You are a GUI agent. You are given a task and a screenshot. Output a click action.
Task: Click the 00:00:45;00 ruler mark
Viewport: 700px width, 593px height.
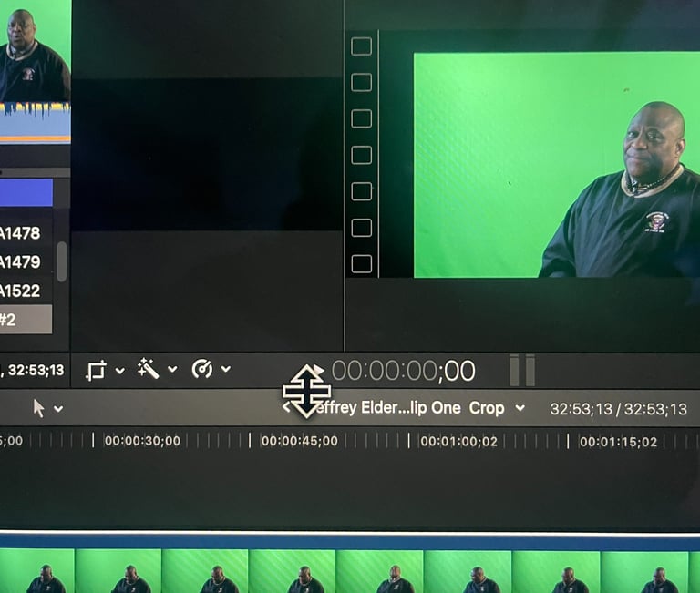coord(299,441)
